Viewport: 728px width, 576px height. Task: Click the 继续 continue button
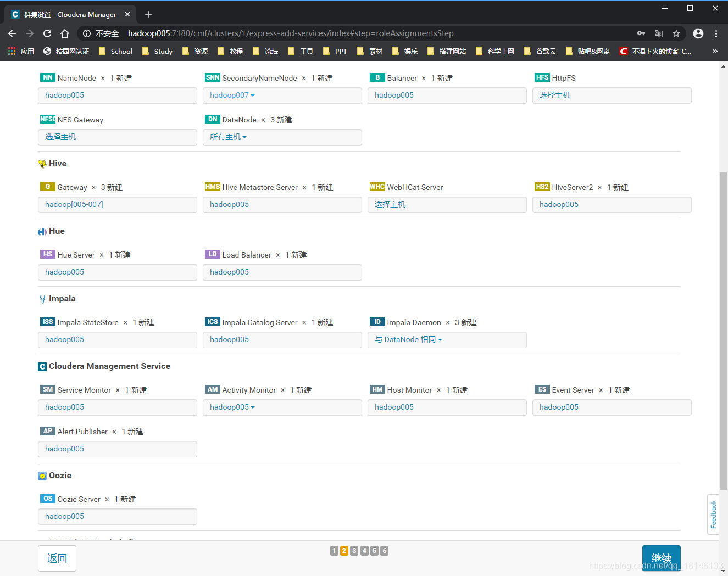click(x=662, y=558)
